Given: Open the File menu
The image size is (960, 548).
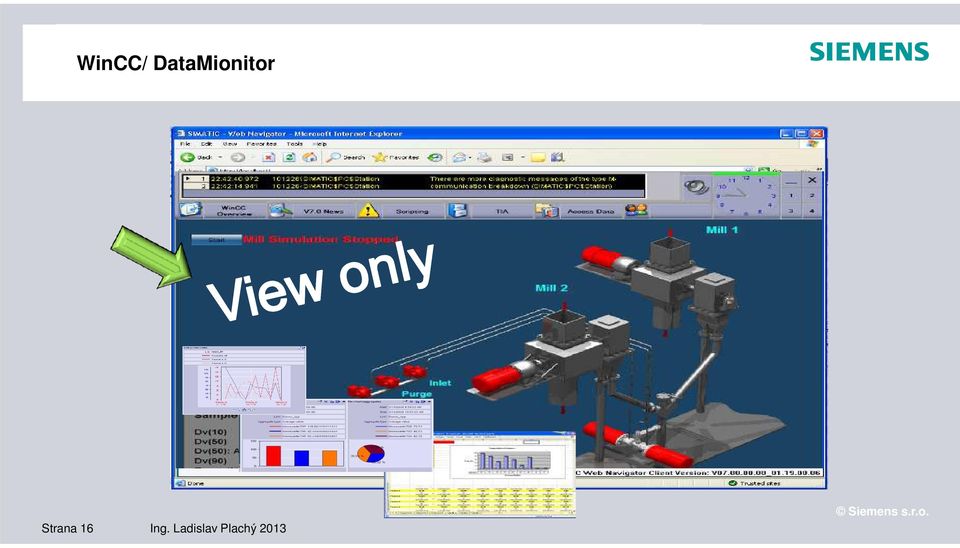Looking at the screenshot, I should 186,144.
